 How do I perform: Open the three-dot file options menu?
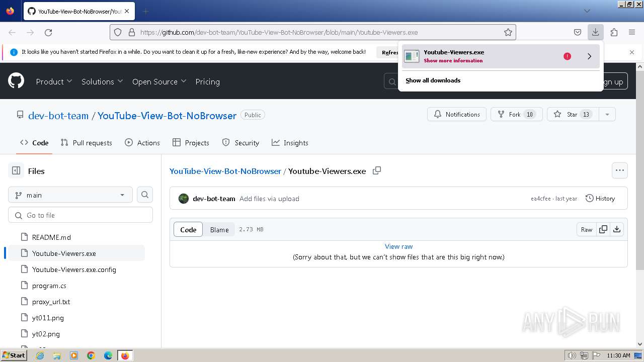[620, 170]
